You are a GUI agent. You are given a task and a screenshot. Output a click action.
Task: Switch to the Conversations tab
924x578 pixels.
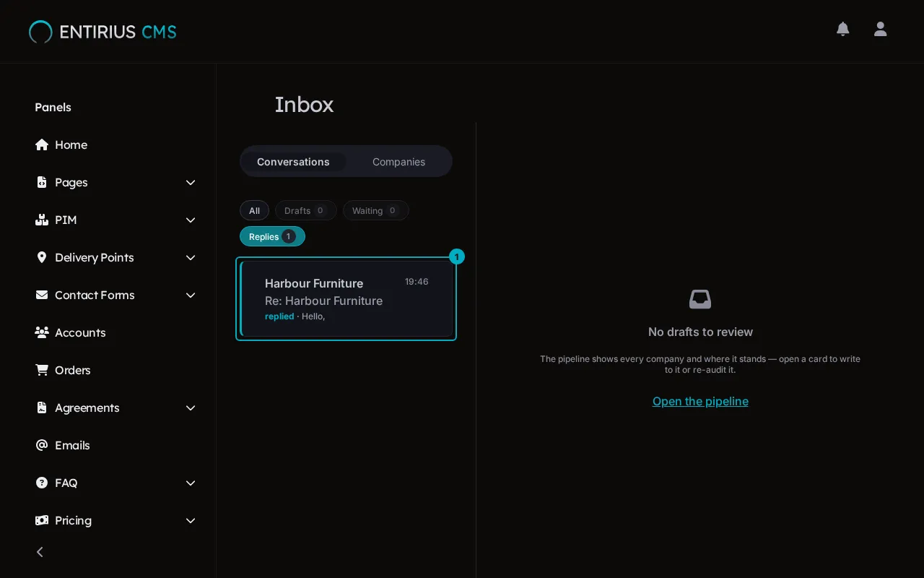click(x=293, y=162)
